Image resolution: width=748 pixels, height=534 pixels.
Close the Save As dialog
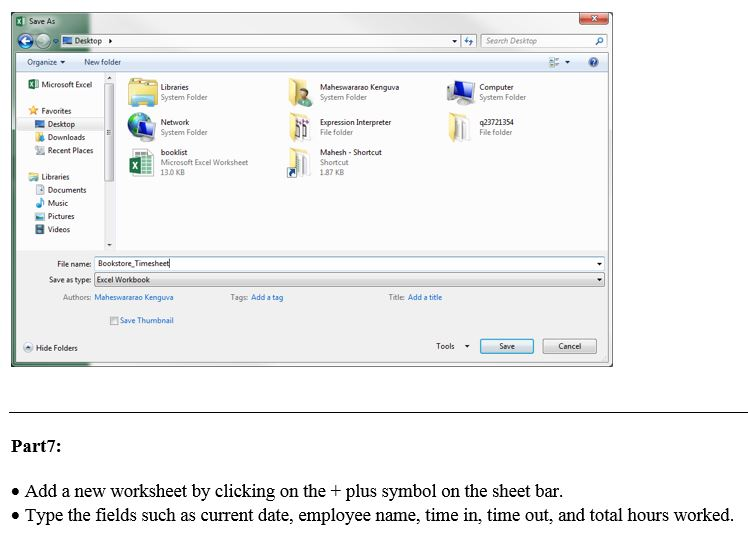[594, 19]
